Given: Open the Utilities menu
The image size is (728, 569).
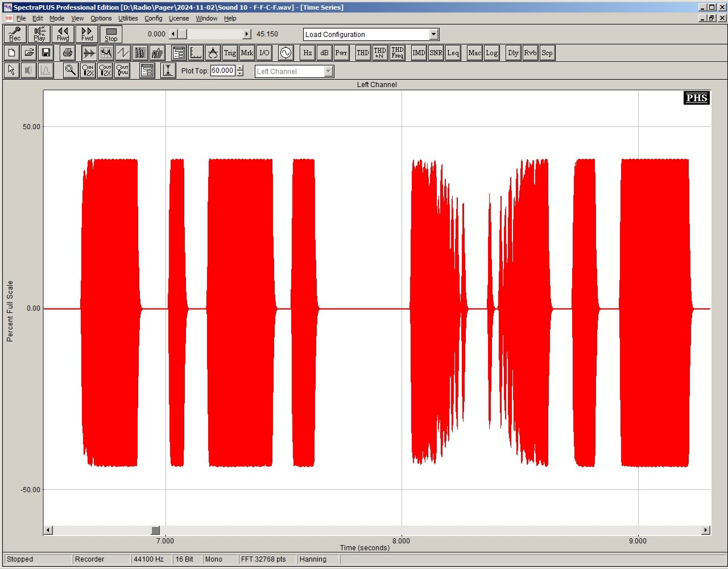Looking at the screenshot, I should point(128,18).
